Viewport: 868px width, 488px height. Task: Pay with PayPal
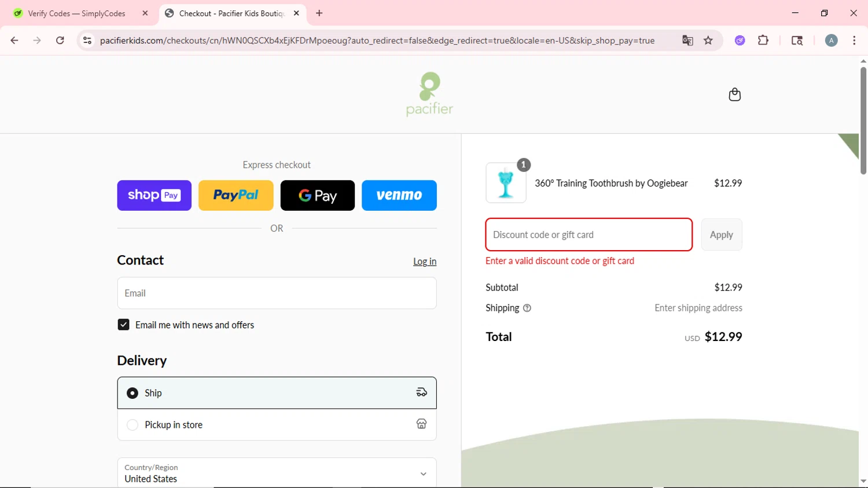(x=236, y=195)
